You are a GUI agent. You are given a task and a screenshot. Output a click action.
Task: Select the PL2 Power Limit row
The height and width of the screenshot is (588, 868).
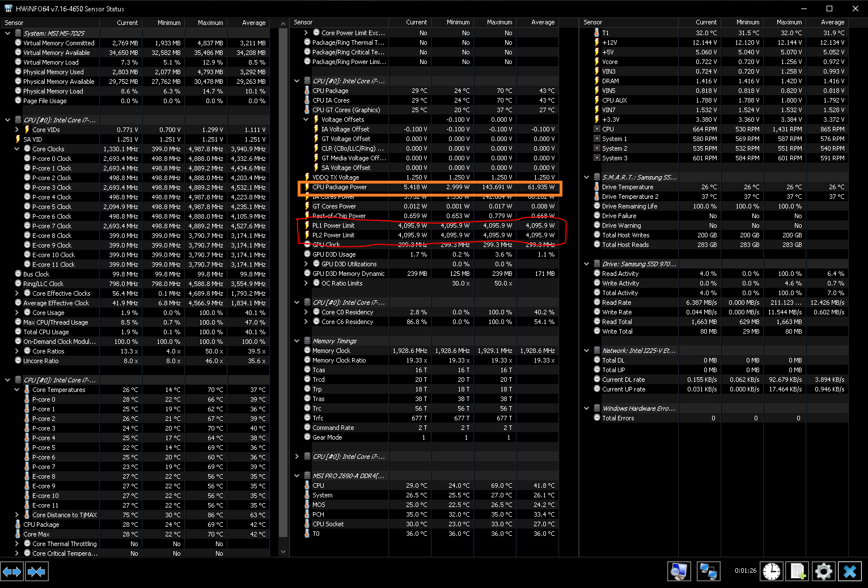[430, 235]
